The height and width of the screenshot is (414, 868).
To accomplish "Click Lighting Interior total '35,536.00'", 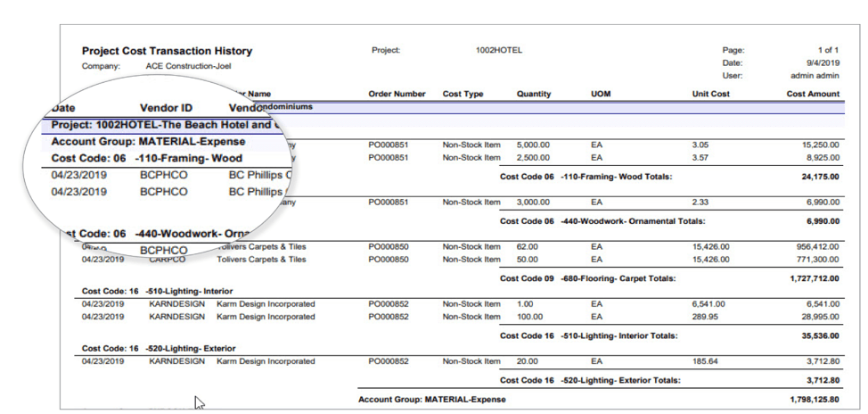I will pyautogui.click(x=820, y=335).
